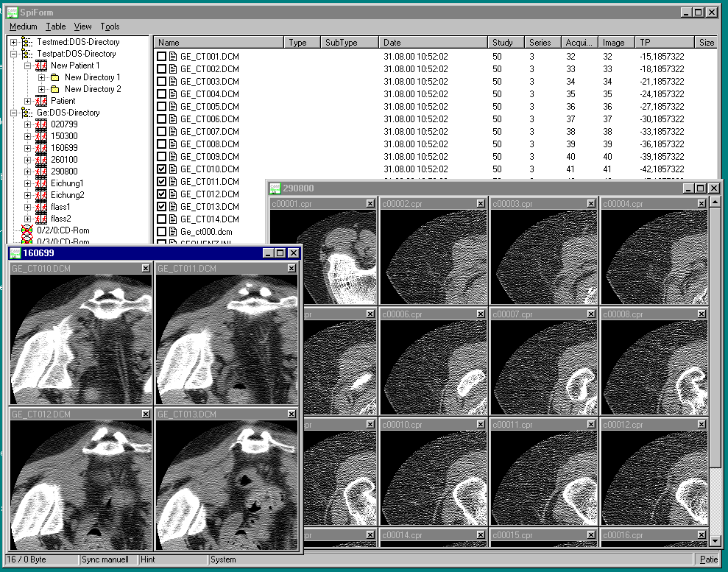Click the Testpat DOS-Directory drive icon

27,54
